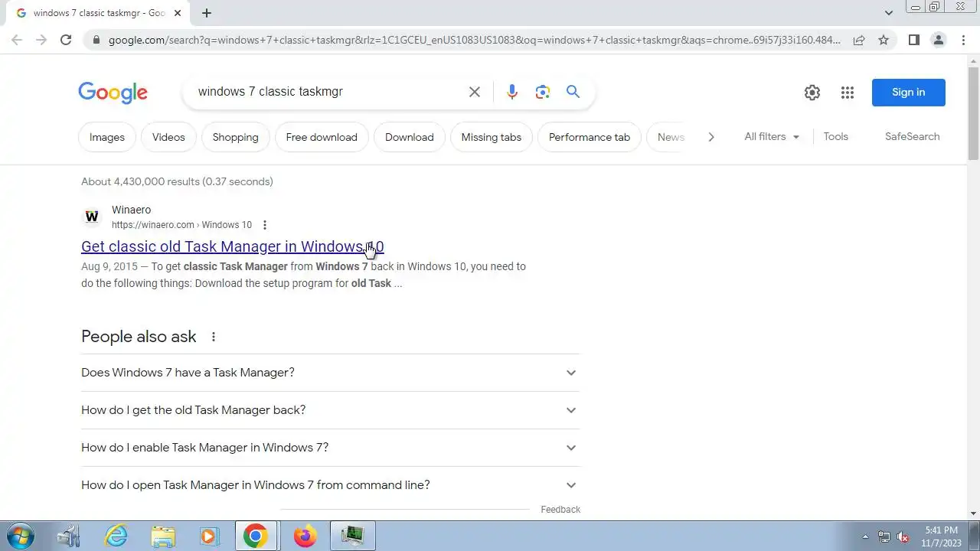The height and width of the screenshot is (551, 980).
Task: Bookmark this page with star icon
Action: (884, 40)
